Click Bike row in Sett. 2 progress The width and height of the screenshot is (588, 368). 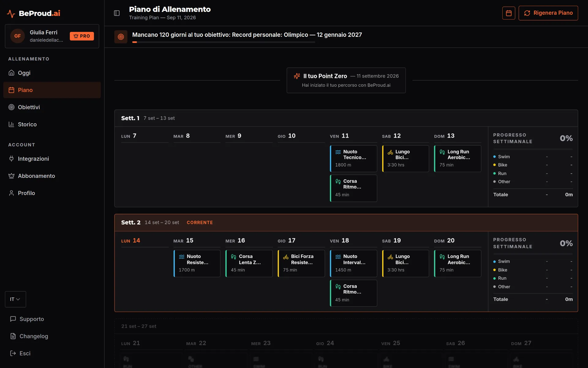(x=533, y=270)
